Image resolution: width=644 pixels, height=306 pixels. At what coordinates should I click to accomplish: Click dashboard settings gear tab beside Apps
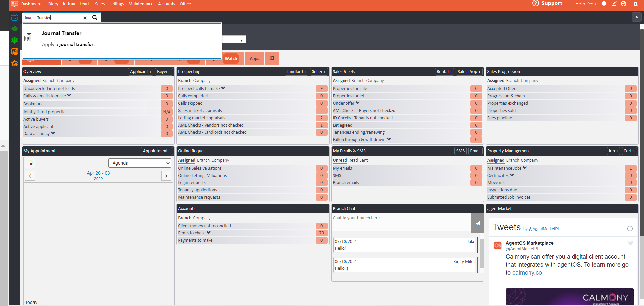[x=272, y=58]
